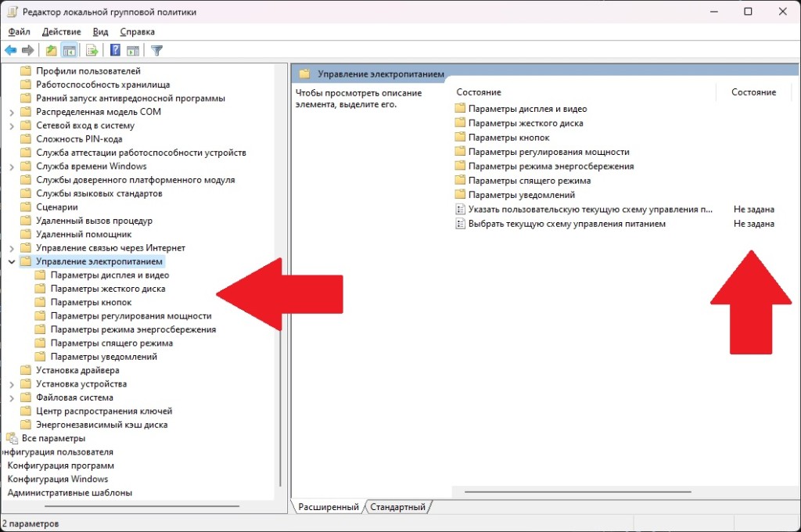
Task: Click the Forward arrow toolbar icon
Action: coord(28,51)
